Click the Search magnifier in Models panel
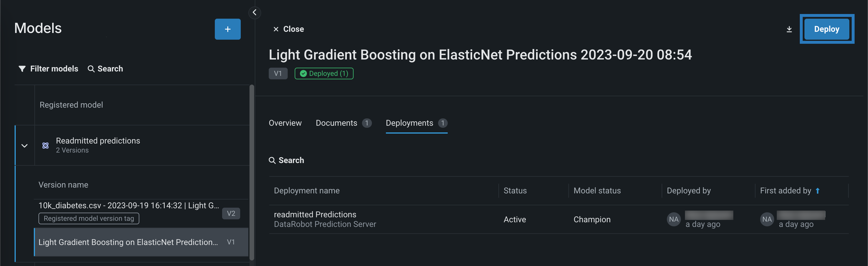The height and width of the screenshot is (266, 868). 91,69
